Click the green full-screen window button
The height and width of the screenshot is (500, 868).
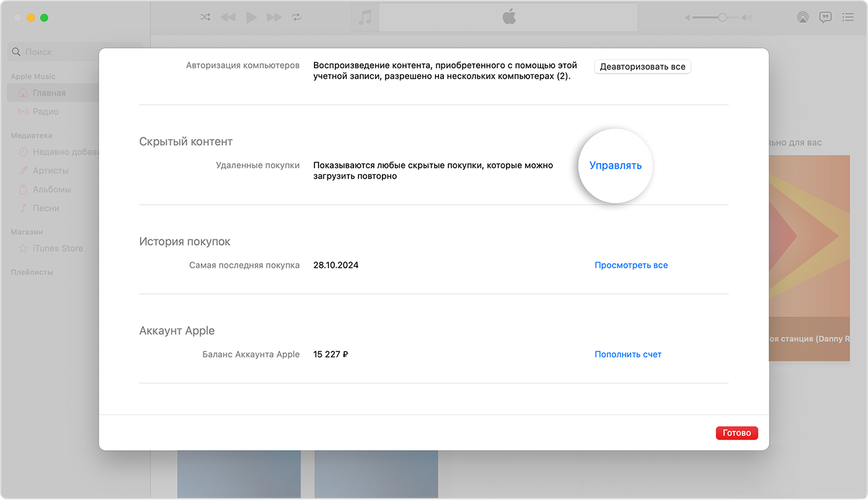tap(44, 17)
